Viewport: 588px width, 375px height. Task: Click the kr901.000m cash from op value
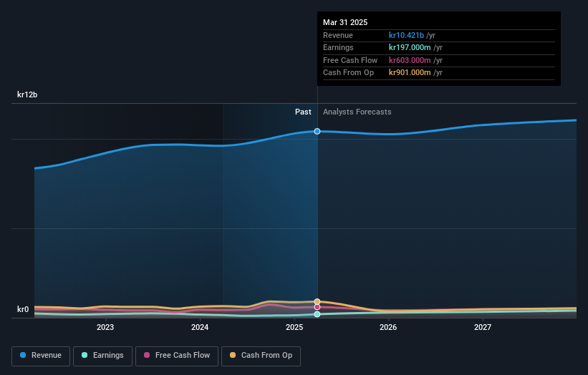tap(410, 72)
